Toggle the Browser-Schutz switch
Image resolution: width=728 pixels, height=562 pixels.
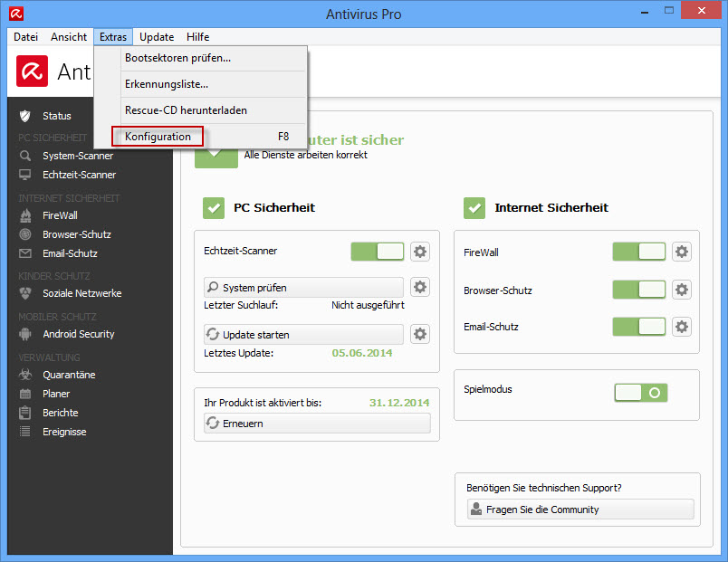(639, 290)
